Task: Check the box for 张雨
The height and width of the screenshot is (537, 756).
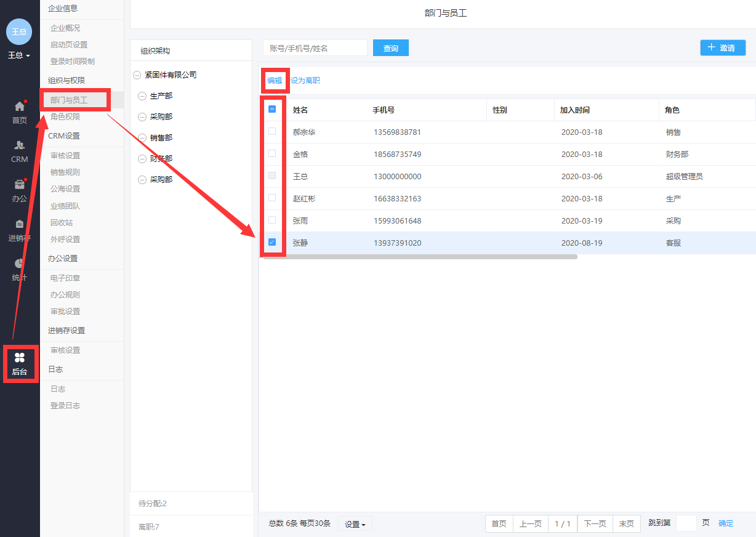Action: [272, 220]
